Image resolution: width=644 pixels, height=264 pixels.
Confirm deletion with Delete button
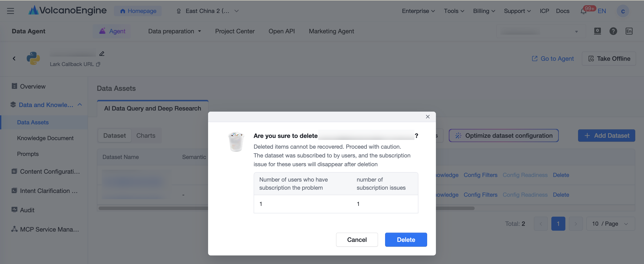click(406, 239)
